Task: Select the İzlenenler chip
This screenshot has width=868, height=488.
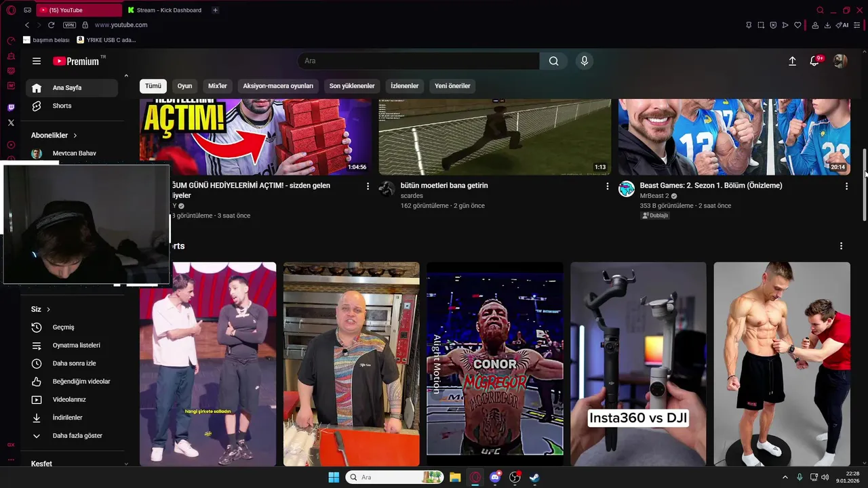Action: click(405, 86)
